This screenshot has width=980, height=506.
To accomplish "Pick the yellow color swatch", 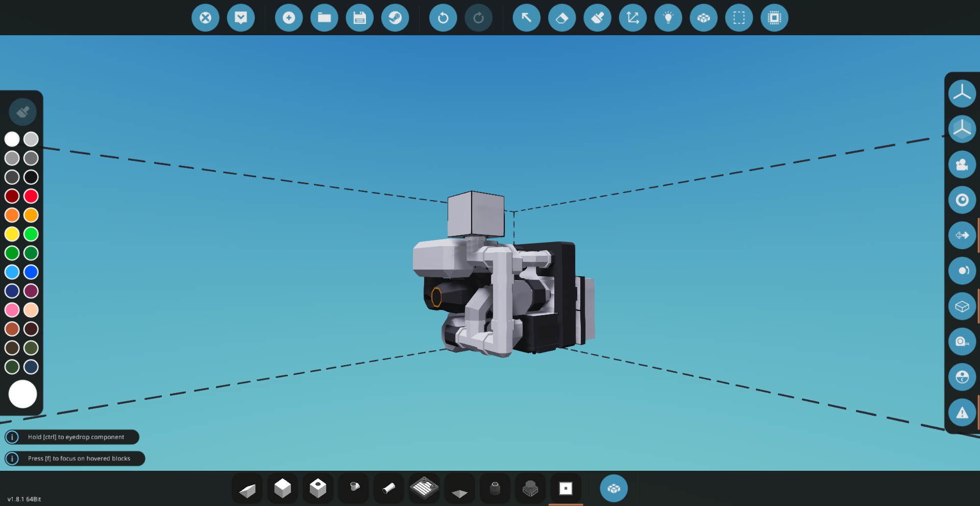I will point(12,234).
